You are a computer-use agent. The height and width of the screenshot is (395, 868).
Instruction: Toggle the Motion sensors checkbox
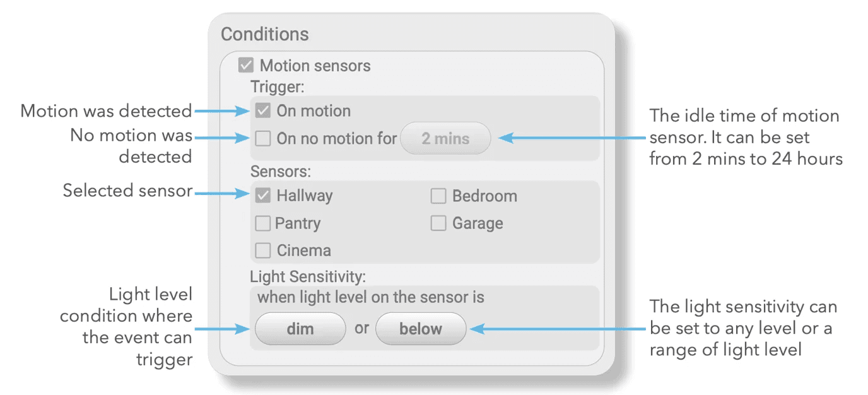tap(246, 66)
